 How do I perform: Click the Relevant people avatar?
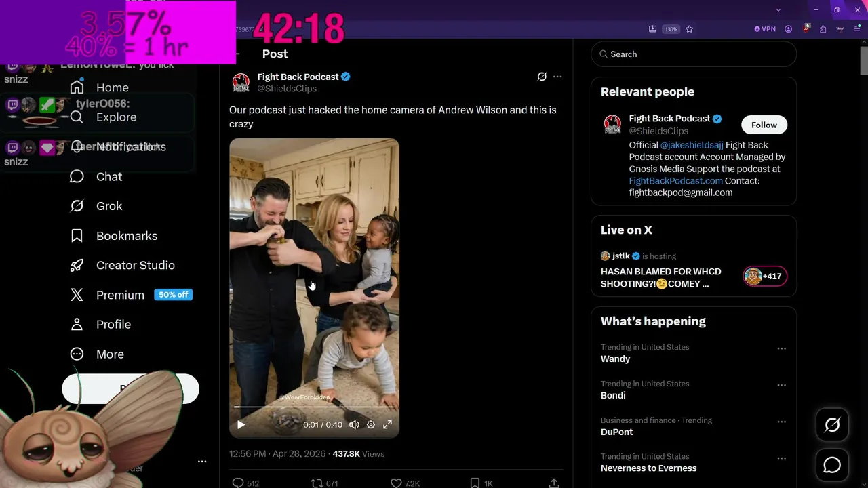[x=612, y=124]
